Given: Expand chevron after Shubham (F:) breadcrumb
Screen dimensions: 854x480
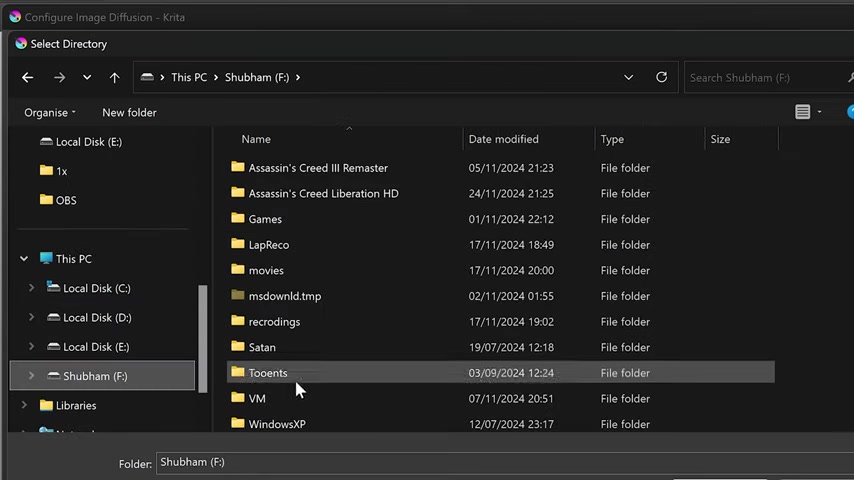Looking at the screenshot, I should [x=298, y=77].
